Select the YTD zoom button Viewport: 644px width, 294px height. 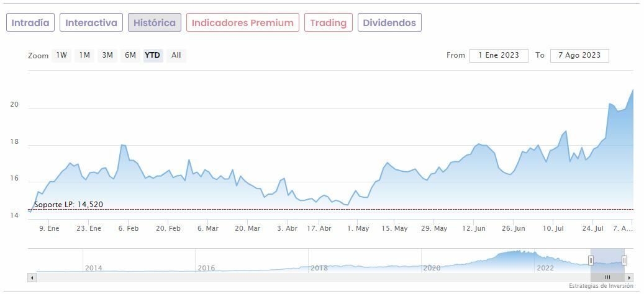152,55
